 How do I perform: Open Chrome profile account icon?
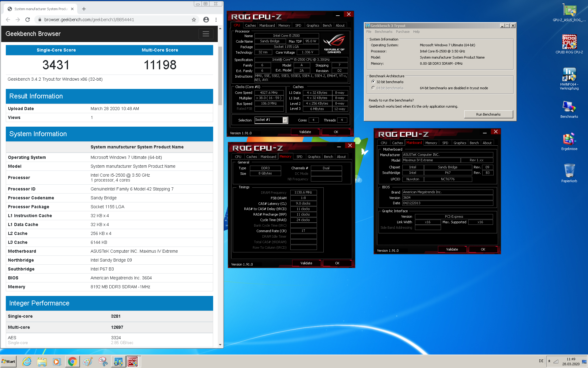pyautogui.click(x=206, y=20)
